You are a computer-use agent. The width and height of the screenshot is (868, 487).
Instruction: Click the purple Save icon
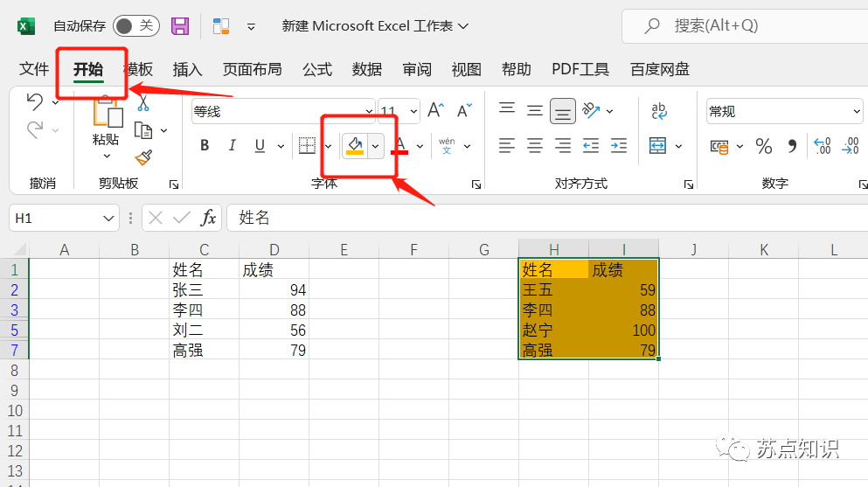point(180,26)
